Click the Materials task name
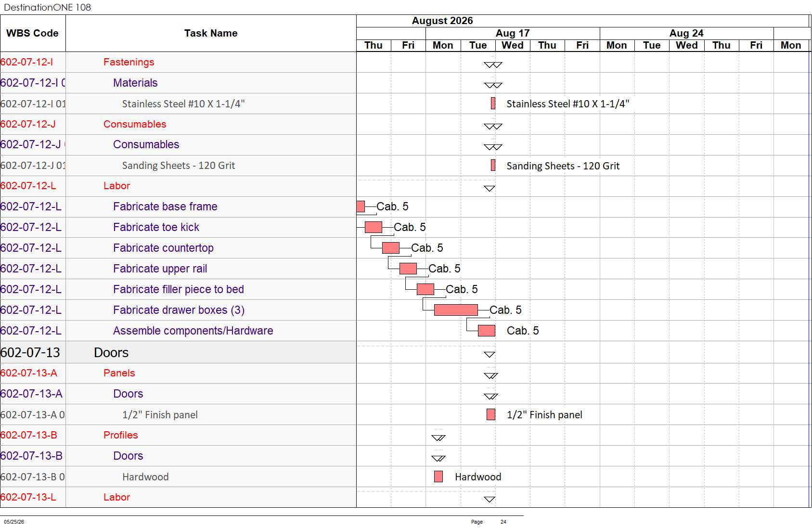 (x=135, y=83)
